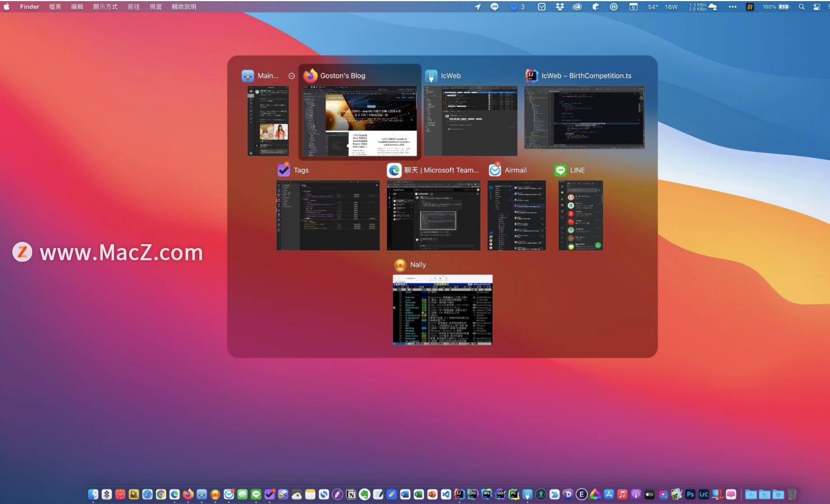Viewport: 830px width, 504px height.
Task: Launch Photoshop from the Dock
Action: pyautogui.click(x=690, y=494)
